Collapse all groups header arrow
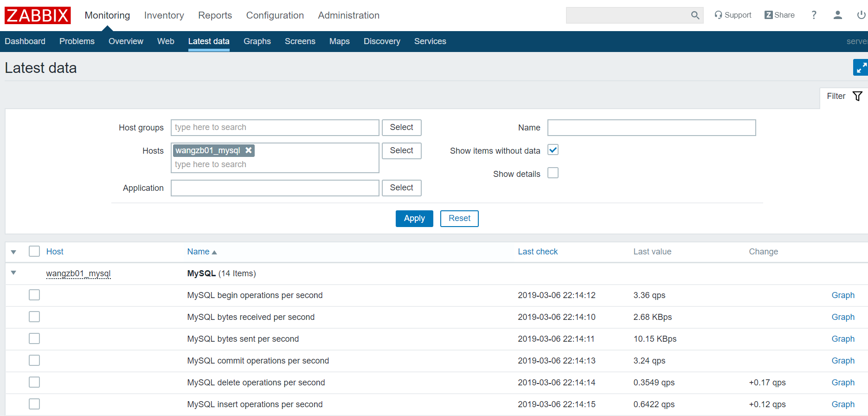 (13, 252)
